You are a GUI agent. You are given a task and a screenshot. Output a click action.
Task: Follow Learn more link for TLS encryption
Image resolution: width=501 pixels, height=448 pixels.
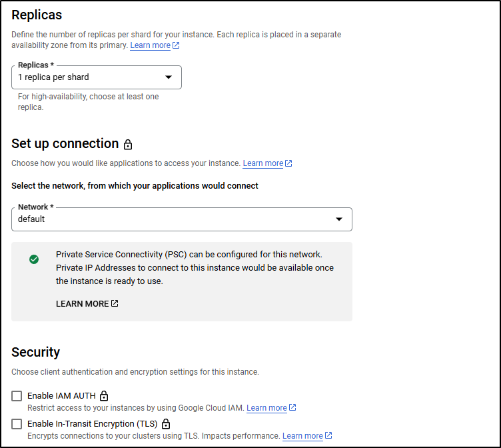click(302, 436)
